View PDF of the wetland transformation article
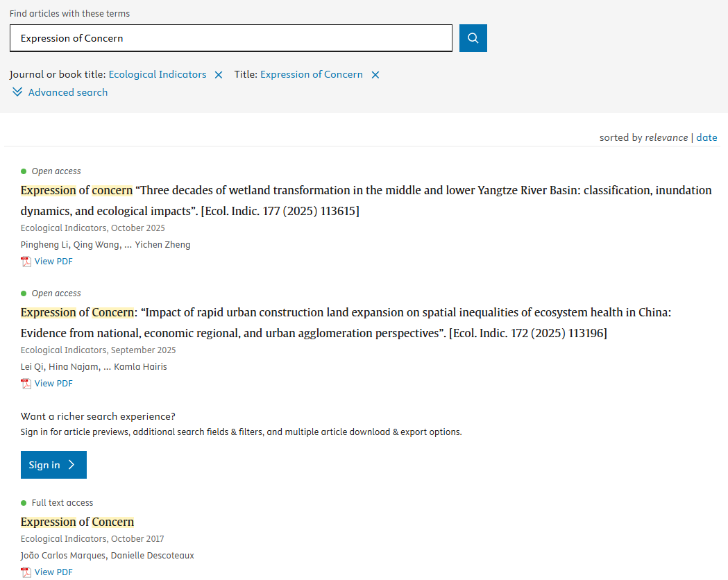 (53, 262)
